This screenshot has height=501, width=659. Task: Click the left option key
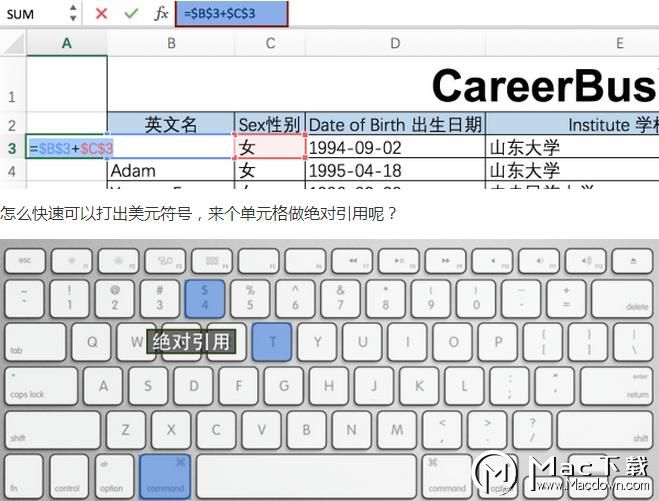(114, 476)
